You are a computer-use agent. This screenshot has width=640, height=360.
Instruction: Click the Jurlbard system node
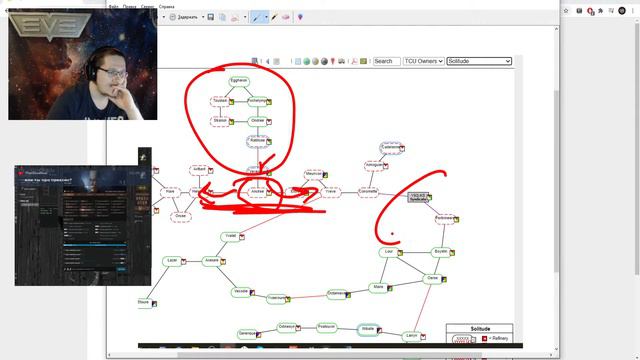(x=199, y=170)
